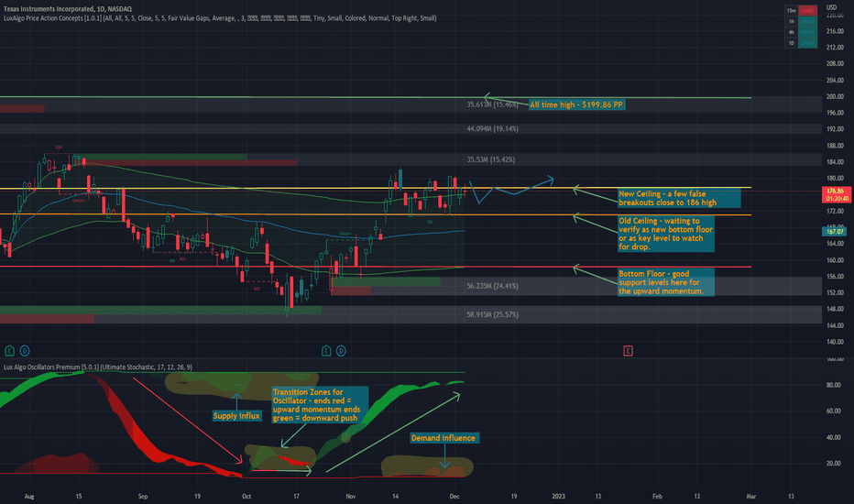This screenshot has height=504, width=854.
Task: Select the LuxAlgo Price Action Concepts indicator legend
Action: 220,18
